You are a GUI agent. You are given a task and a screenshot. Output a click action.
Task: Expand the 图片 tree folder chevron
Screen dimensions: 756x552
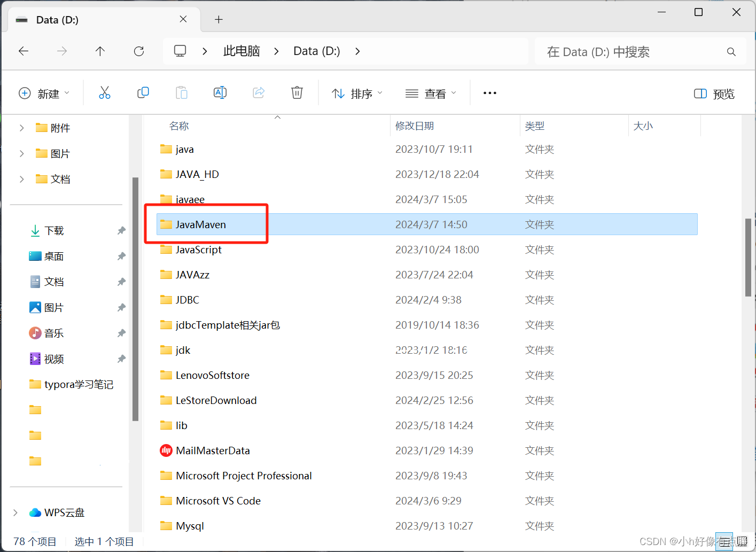pyautogui.click(x=21, y=153)
